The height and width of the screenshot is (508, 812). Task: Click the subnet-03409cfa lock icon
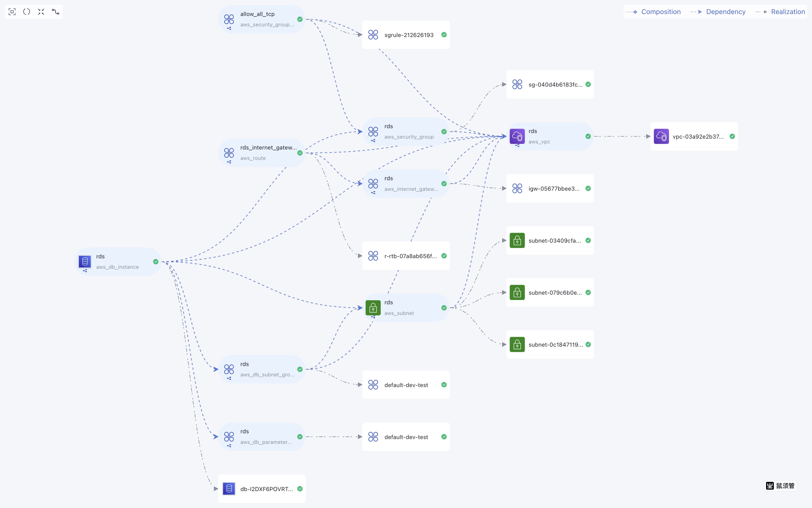click(517, 240)
